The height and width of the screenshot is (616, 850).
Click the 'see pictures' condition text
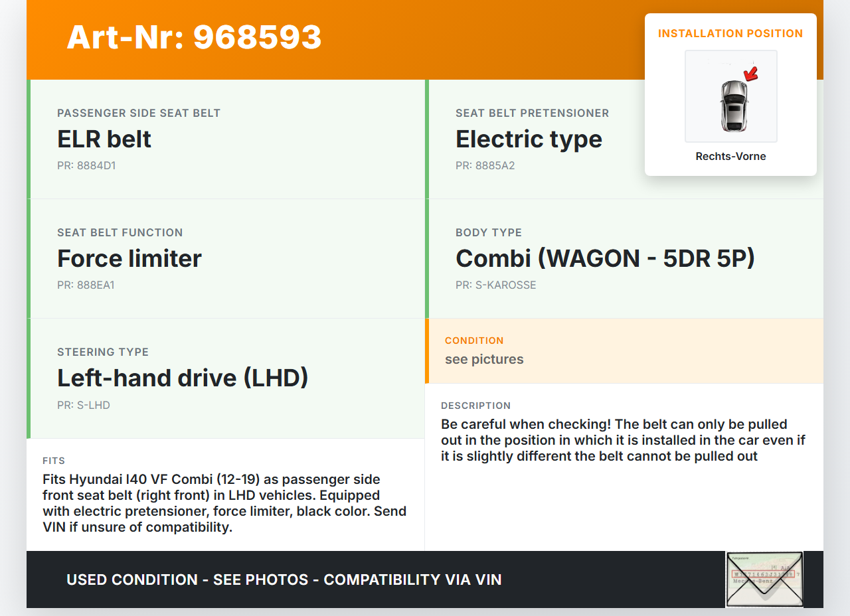coord(484,359)
